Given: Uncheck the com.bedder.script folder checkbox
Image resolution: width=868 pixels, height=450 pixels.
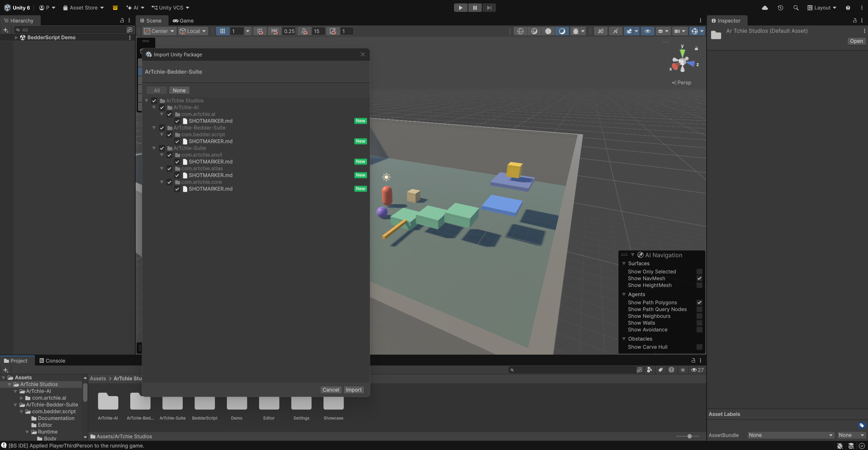Looking at the screenshot, I should tap(170, 135).
